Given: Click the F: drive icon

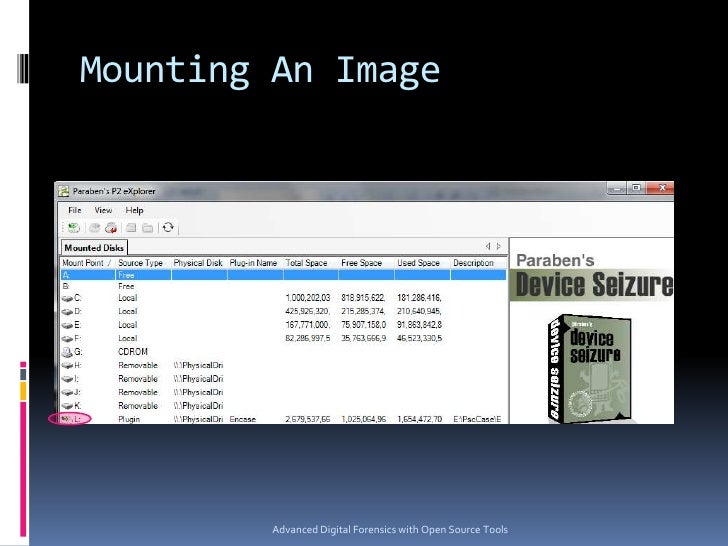Looking at the screenshot, I should tap(67, 338).
